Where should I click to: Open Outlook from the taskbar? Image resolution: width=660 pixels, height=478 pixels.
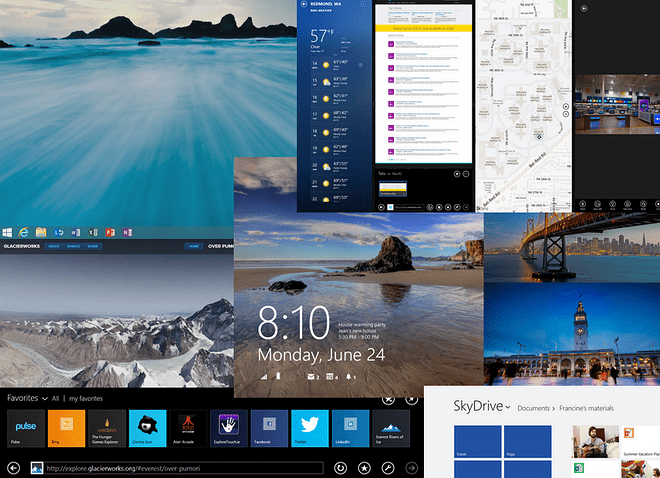point(59,232)
